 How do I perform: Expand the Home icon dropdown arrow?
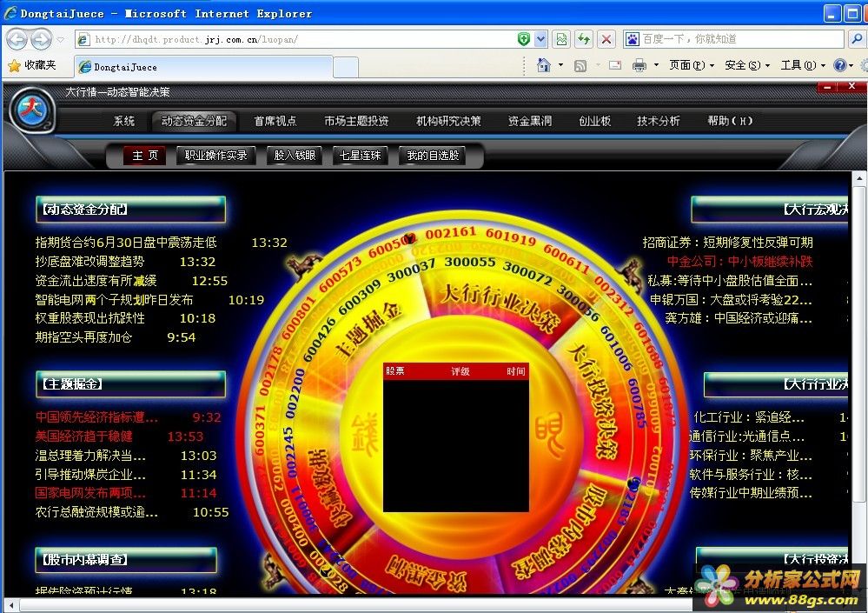pyautogui.click(x=560, y=65)
